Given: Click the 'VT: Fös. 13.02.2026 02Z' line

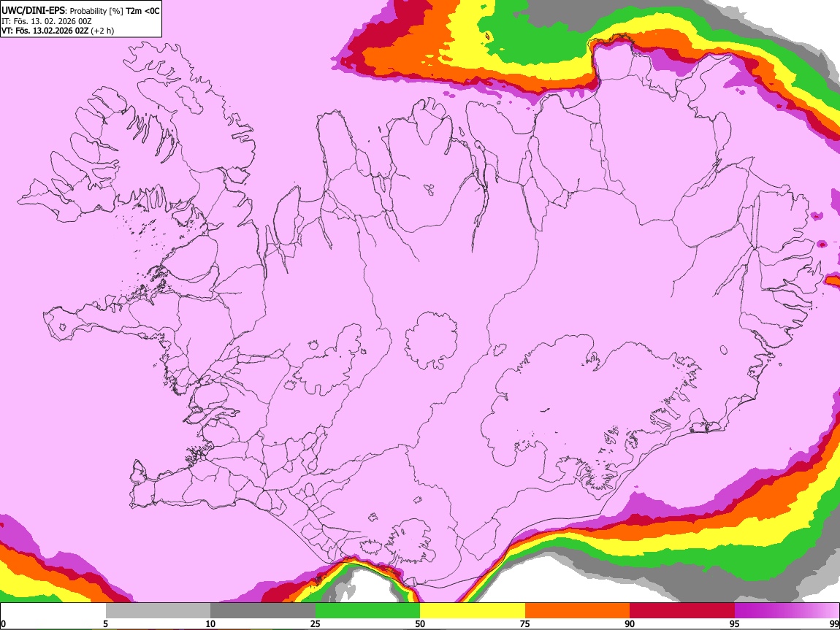Looking at the screenshot, I should pos(45,31).
